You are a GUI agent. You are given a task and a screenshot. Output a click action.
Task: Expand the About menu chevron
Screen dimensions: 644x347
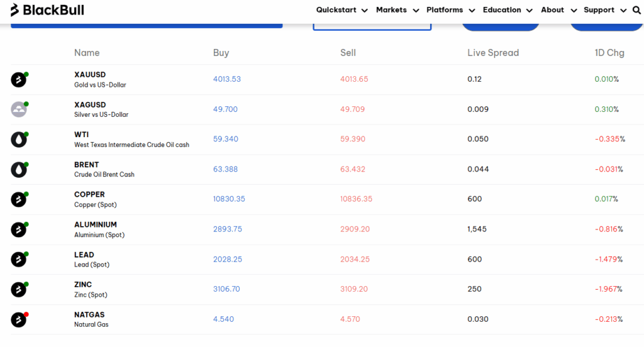point(574,11)
